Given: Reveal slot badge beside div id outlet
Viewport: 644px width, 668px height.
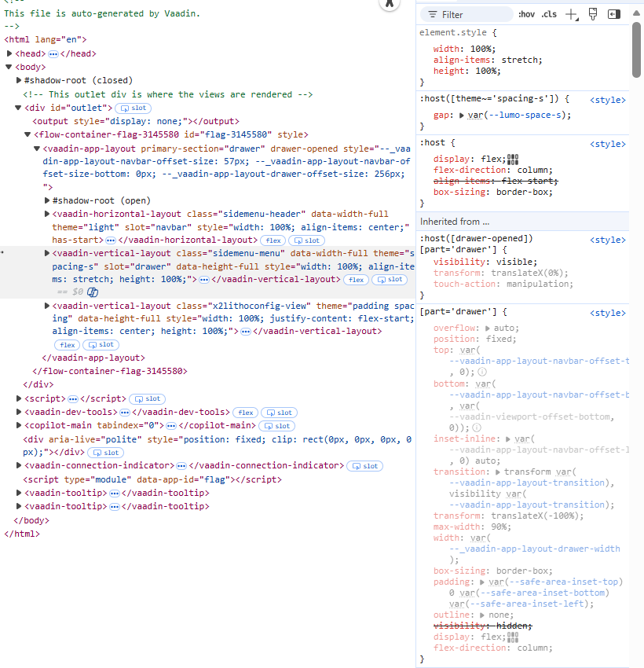Looking at the screenshot, I should [133, 108].
